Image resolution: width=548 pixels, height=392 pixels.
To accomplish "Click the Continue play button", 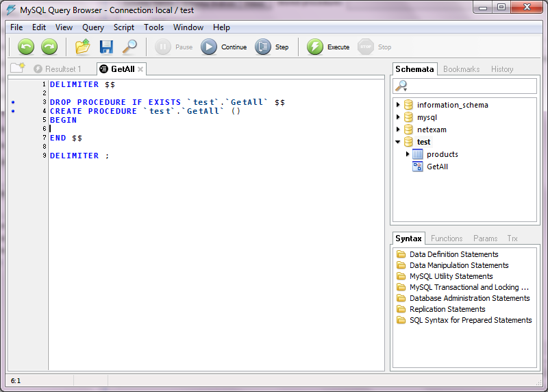I will click(224, 47).
